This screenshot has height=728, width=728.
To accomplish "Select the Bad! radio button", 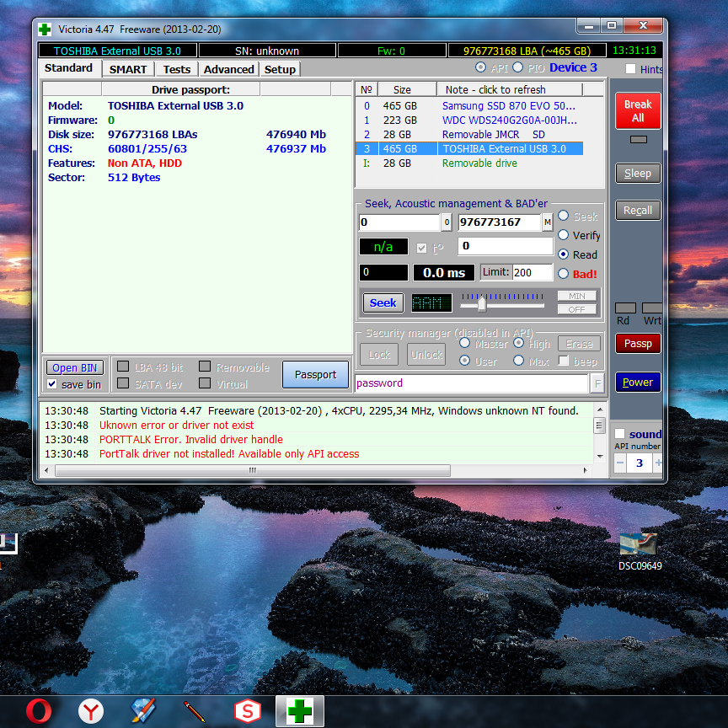I will coord(563,274).
